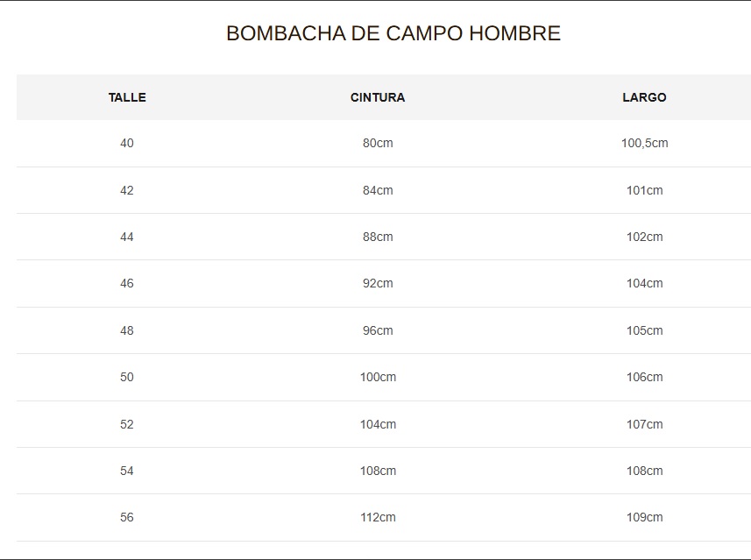Viewport: 751px width, 560px height.
Task: Click the 100cm waist value
Action: 378,377
